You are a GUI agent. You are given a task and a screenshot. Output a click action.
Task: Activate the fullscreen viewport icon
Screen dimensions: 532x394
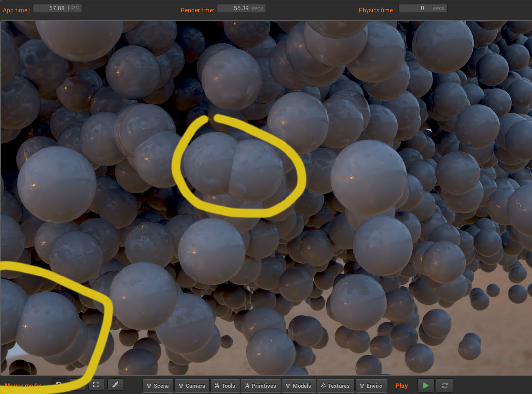96,384
